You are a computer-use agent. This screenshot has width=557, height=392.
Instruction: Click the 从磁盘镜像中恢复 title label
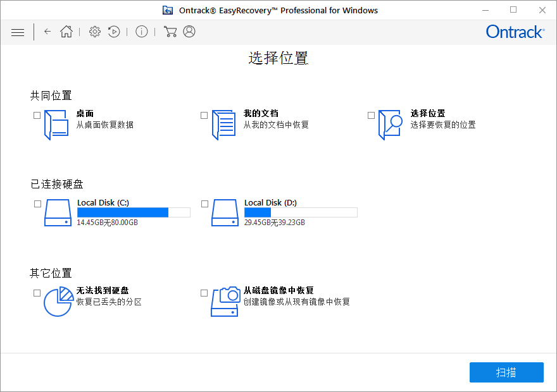coord(278,291)
